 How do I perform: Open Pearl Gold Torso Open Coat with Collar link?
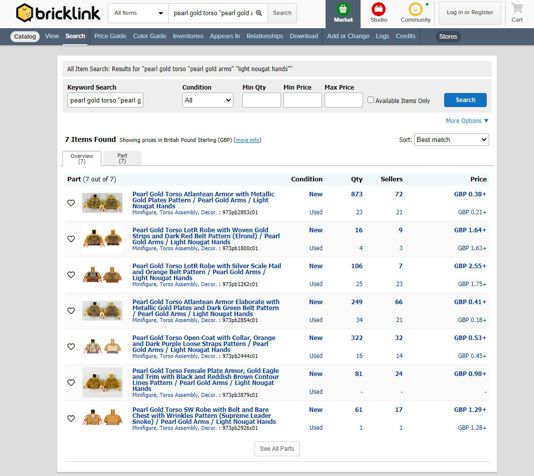click(x=204, y=344)
